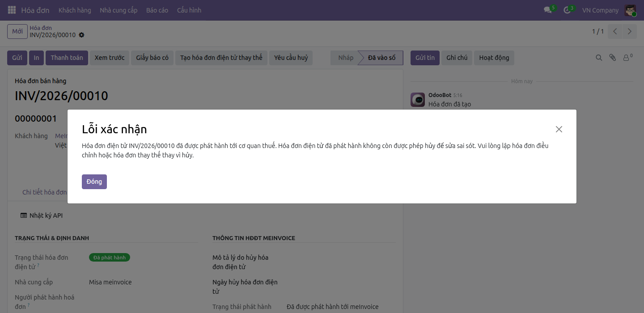Screen dimensions: 644x313
Task: Go to next record arrow
Action: (x=630, y=31)
